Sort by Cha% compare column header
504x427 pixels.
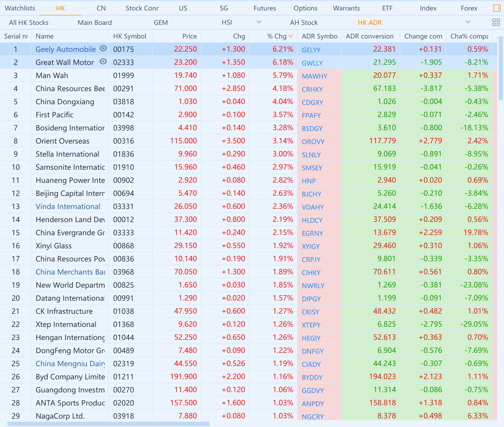tap(469, 36)
